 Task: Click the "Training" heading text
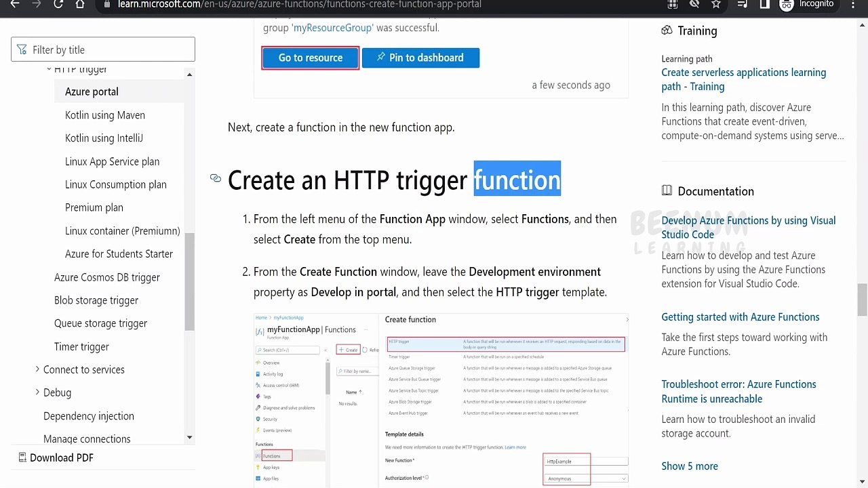click(x=697, y=30)
